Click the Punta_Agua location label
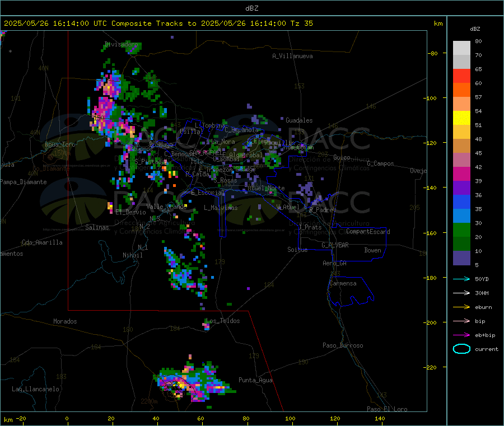This screenshot has height=426, width=504. point(255,380)
